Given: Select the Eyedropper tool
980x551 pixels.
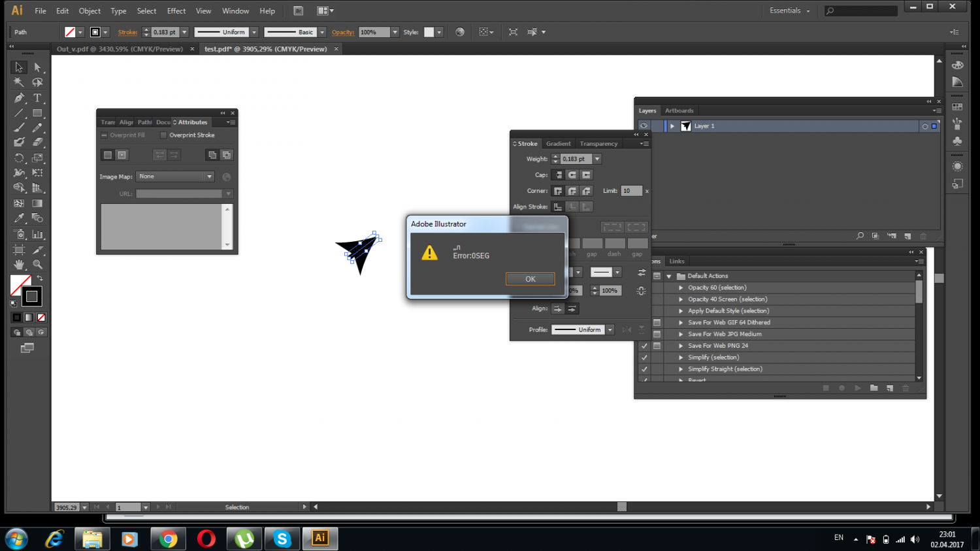Looking at the screenshot, I should point(19,218).
